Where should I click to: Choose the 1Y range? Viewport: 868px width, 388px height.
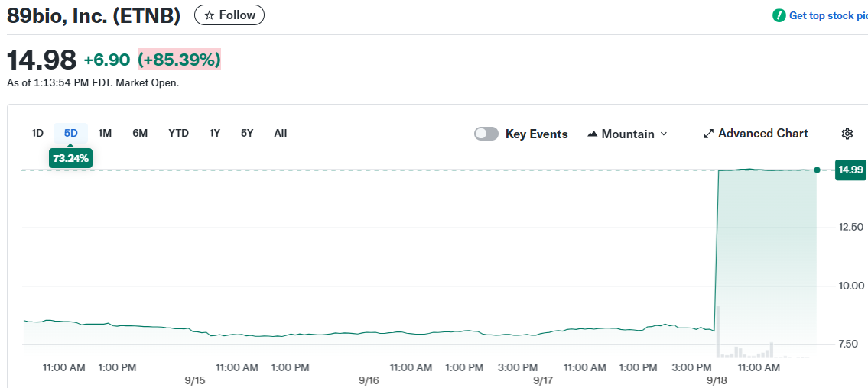[215, 133]
